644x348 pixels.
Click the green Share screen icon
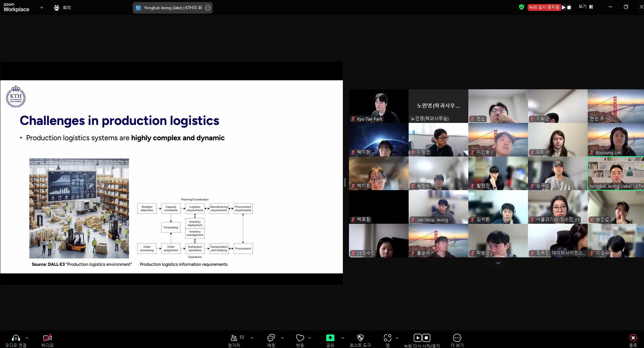(x=330, y=338)
